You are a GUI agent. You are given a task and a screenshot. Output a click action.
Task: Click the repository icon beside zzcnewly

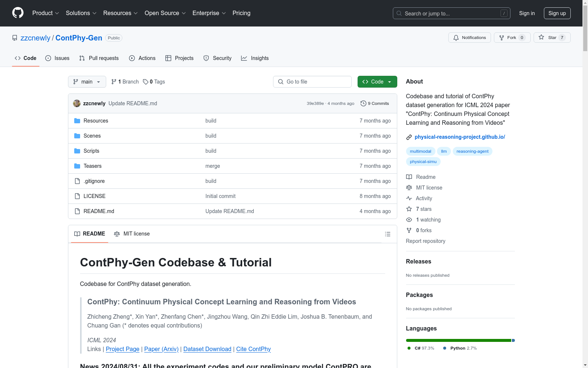click(x=15, y=38)
